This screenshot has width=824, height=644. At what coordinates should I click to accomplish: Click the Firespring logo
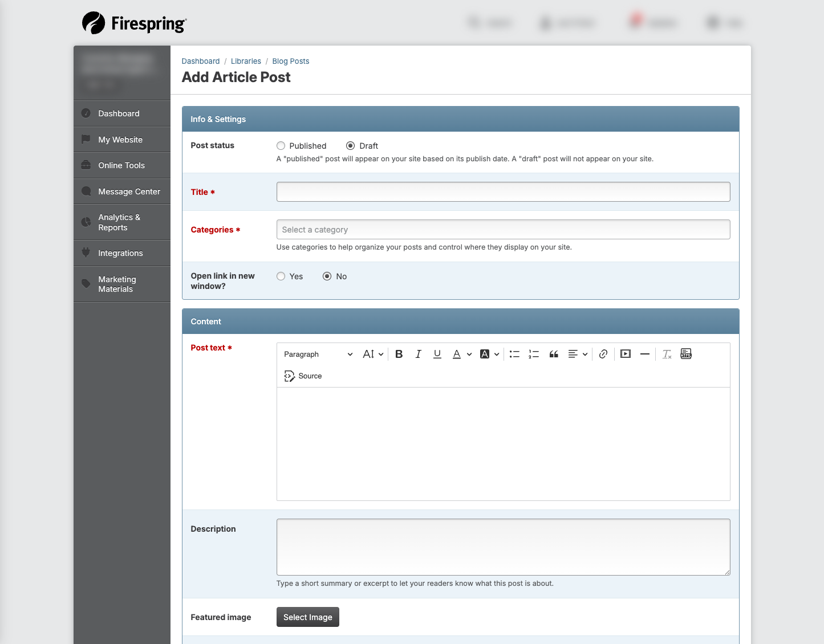pyautogui.click(x=135, y=23)
